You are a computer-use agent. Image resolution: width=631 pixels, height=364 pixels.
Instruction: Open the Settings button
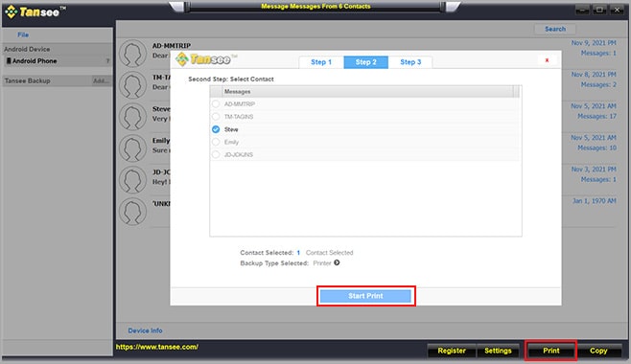498,351
